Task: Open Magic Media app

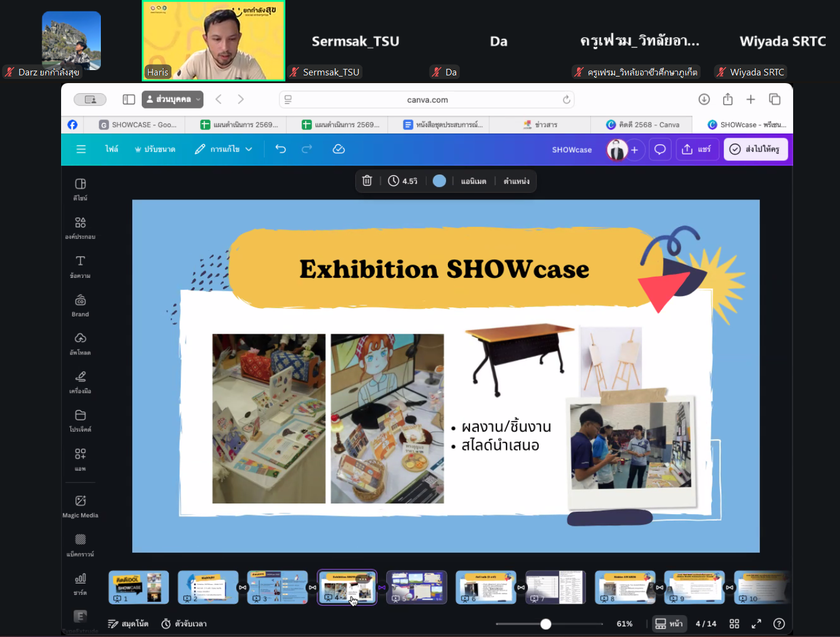Action: 80,506
